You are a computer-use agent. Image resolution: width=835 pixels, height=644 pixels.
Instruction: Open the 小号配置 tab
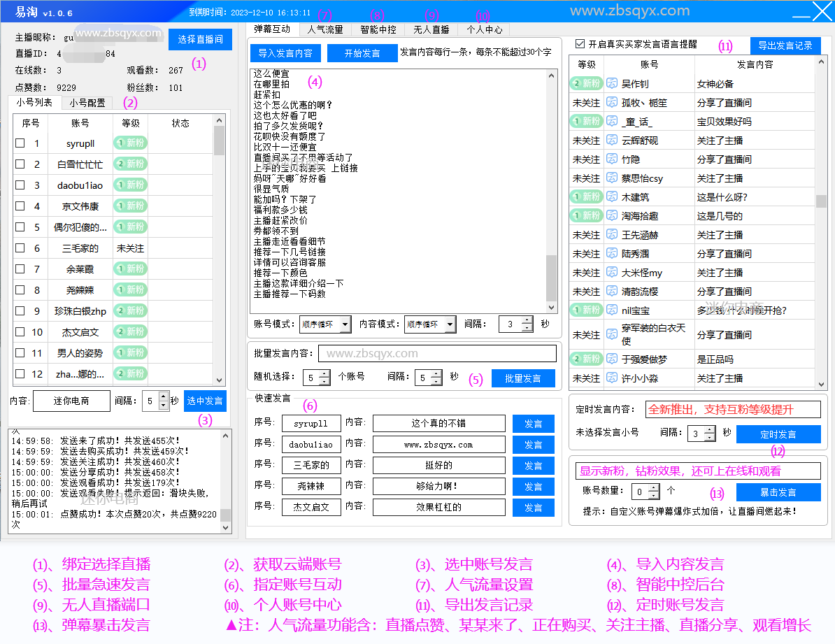[x=87, y=103]
